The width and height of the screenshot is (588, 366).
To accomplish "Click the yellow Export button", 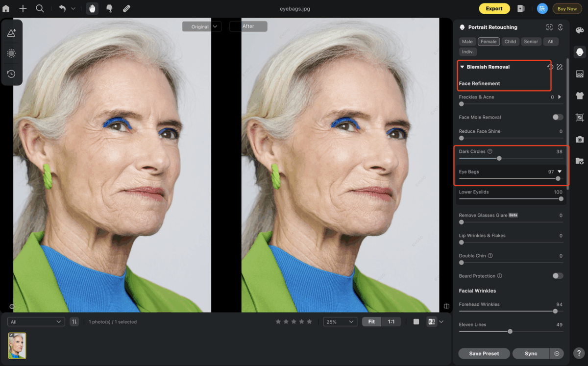I will 494,9.
